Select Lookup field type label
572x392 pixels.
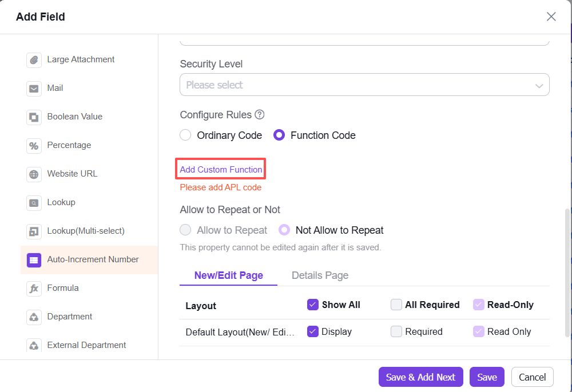pyautogui.click(x=61, y=202)
